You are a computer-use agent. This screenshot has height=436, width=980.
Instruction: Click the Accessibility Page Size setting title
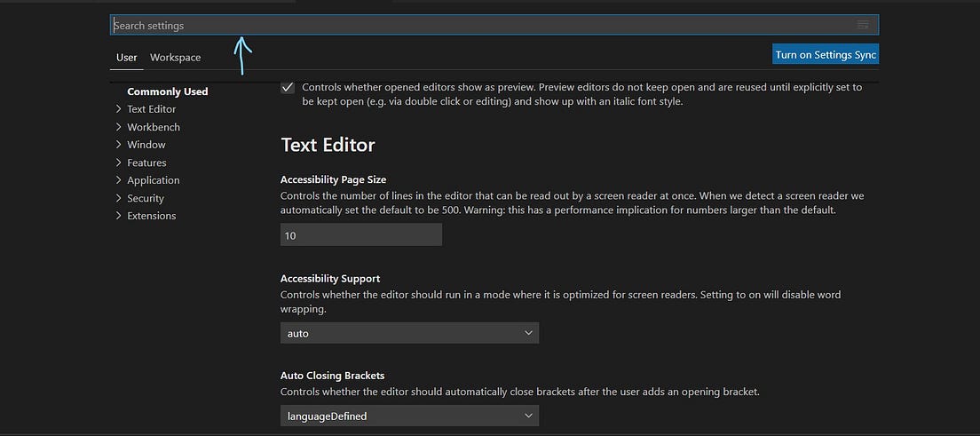tap(333, 180)
